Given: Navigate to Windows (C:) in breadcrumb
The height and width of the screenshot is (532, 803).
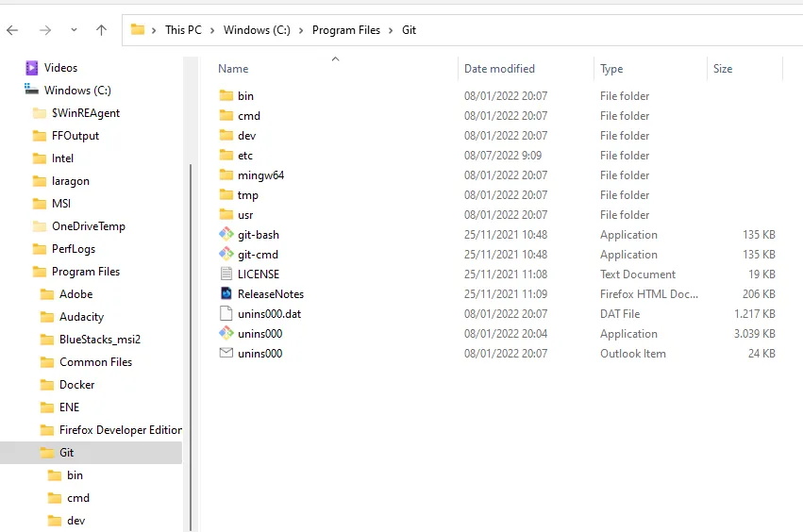Looking at the screenshot, I should 257,30.
